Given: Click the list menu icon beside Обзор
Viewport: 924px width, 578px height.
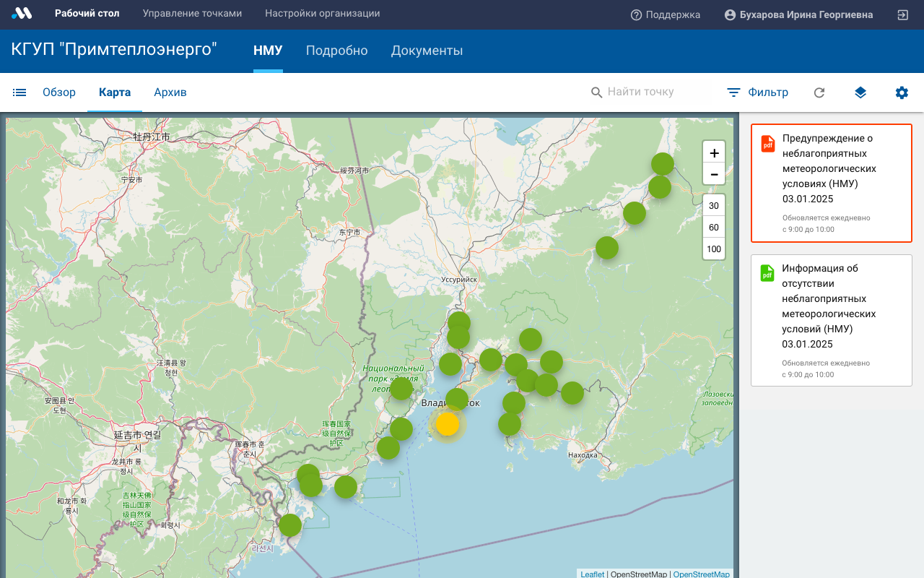Looking at the screenshot, I should (x=19, y=92).
